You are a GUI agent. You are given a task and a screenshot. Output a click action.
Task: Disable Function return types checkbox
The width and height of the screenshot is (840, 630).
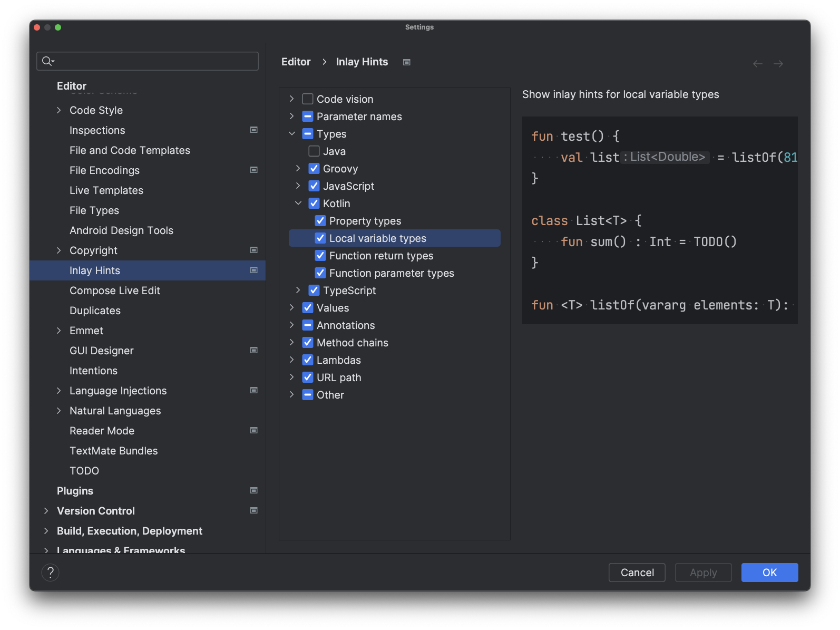coord(320,256)
